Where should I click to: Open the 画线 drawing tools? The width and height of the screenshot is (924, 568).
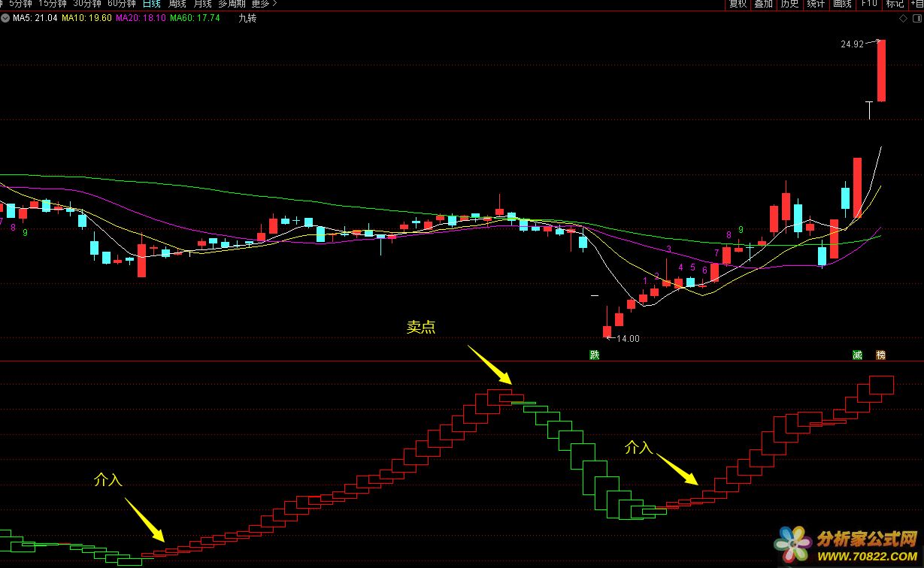[x=842, y=4]
